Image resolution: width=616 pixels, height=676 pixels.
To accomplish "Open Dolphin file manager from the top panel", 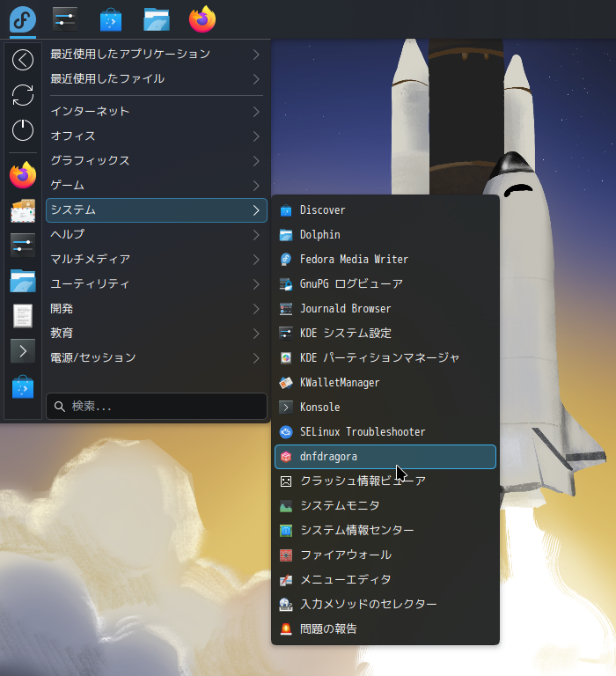I will click(157, 20).
